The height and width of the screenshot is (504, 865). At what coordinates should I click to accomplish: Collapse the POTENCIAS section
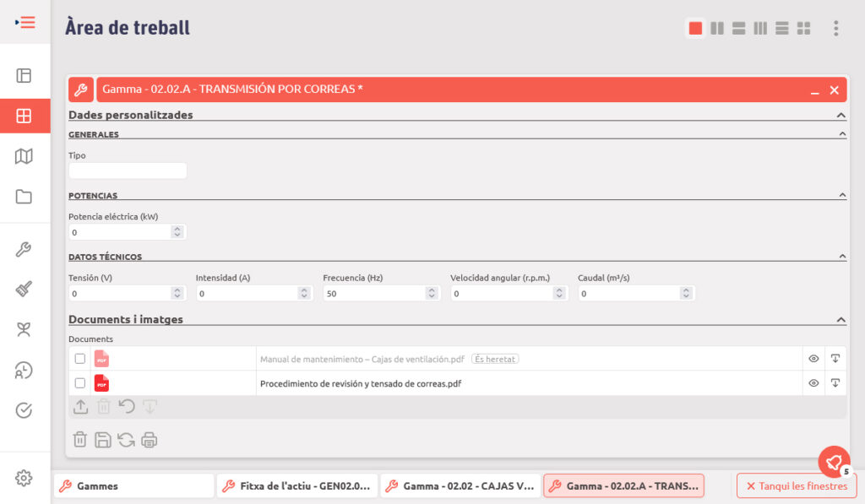click(x=841, y=196)
